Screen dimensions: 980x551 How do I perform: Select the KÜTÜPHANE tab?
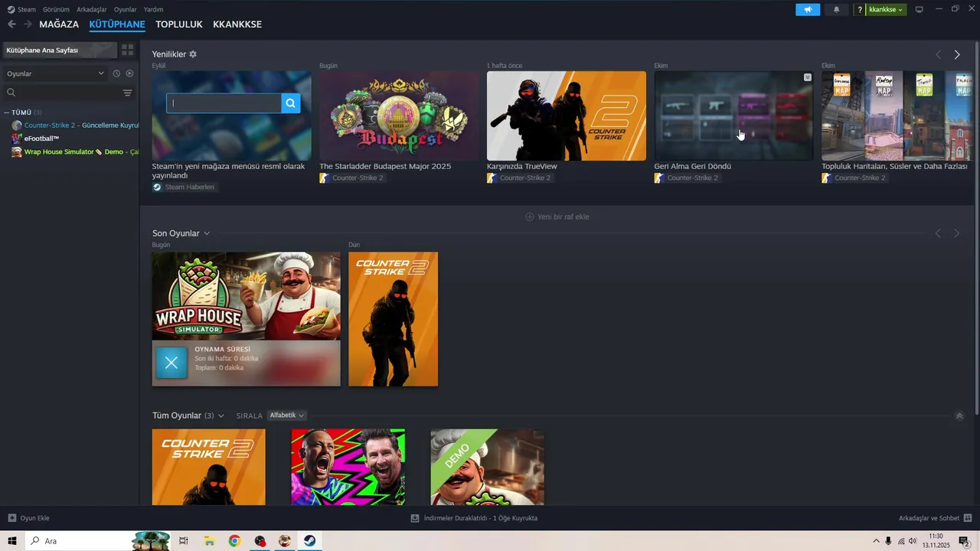point(117,24)
